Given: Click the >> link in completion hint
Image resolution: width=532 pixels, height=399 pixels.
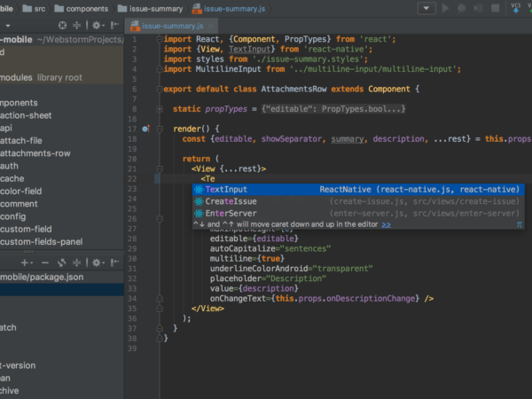Looking at the screenshot, I should [x=386, y=224].
